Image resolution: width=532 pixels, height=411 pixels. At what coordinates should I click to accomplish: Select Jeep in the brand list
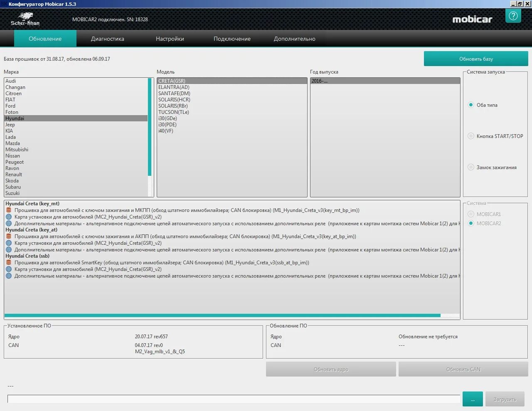click(x=76, y=125)
